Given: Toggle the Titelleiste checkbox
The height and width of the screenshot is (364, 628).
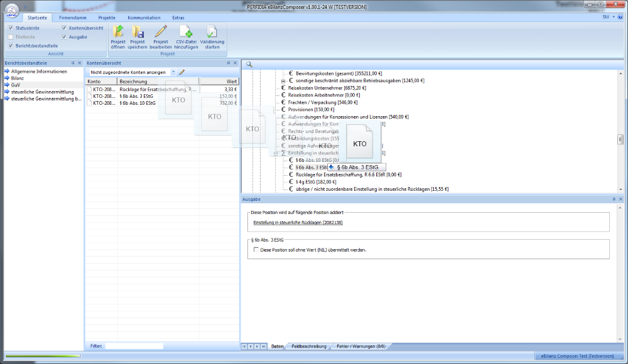Looking at the screenshot, I should tap(11, 37).
